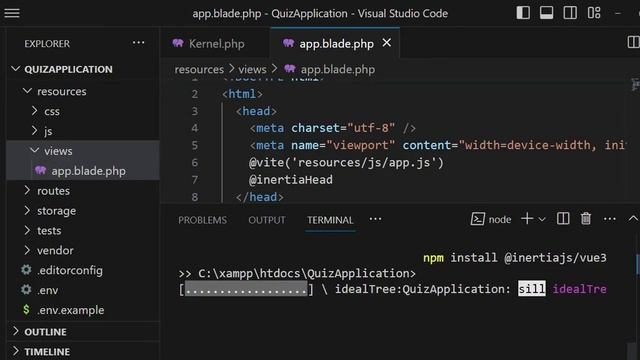This screenshot has height=360, width=640.
Task: Click the highlighted sill text in terminal
Action: [x=531, y=289]
